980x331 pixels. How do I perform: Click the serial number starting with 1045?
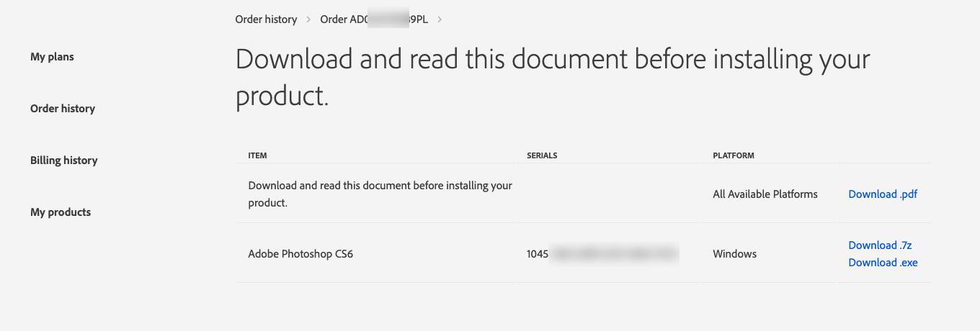pos(602,254)
